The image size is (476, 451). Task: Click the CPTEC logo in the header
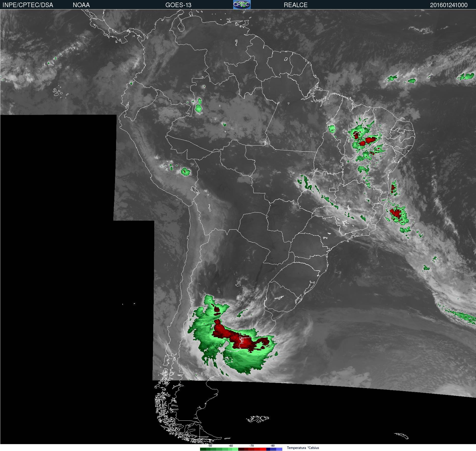pyautogui.click(x=242, y=5)
